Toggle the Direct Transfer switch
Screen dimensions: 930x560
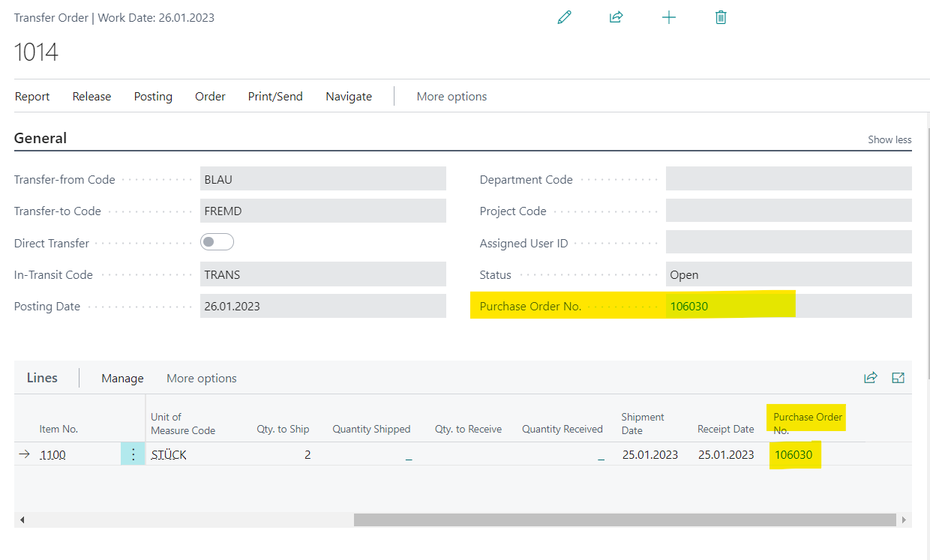pos(217,242)
